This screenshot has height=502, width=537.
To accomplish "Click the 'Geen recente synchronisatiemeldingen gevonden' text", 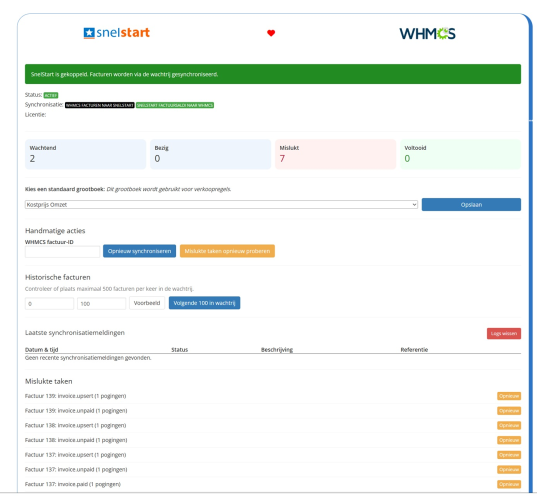I will tap(88, 358).
